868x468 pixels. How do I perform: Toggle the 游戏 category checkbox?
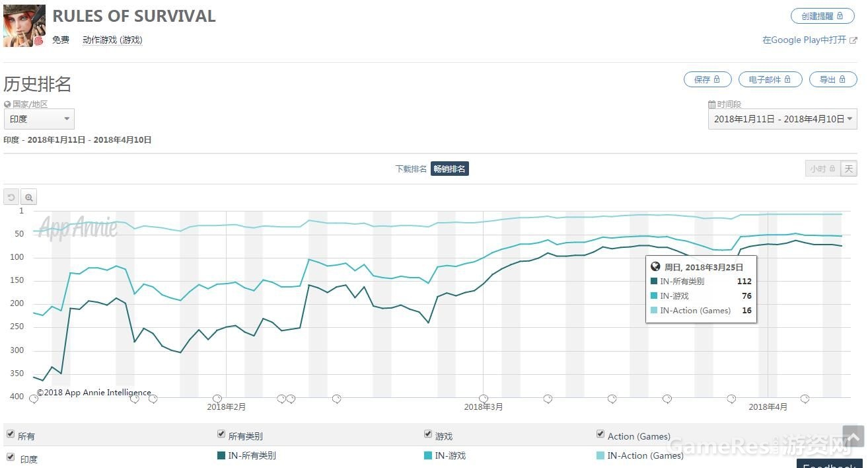pyautogui.click(x=428, y=434)
